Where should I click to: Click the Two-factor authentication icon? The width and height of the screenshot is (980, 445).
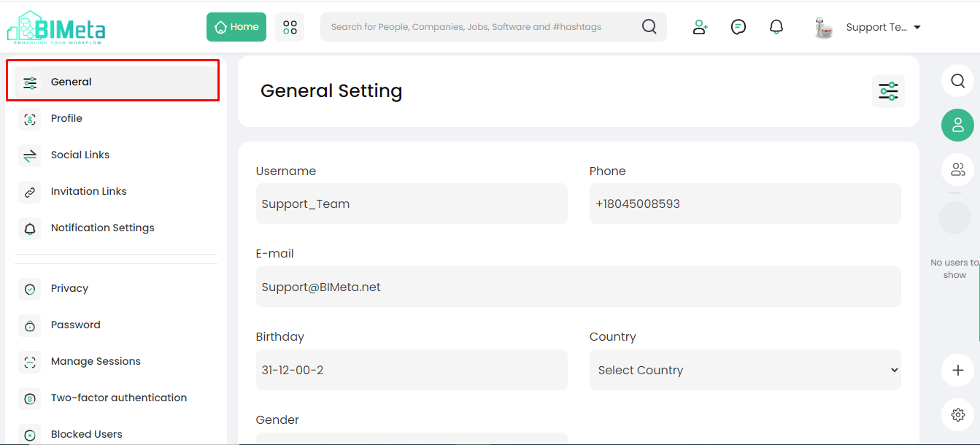(x=30, y=398)
